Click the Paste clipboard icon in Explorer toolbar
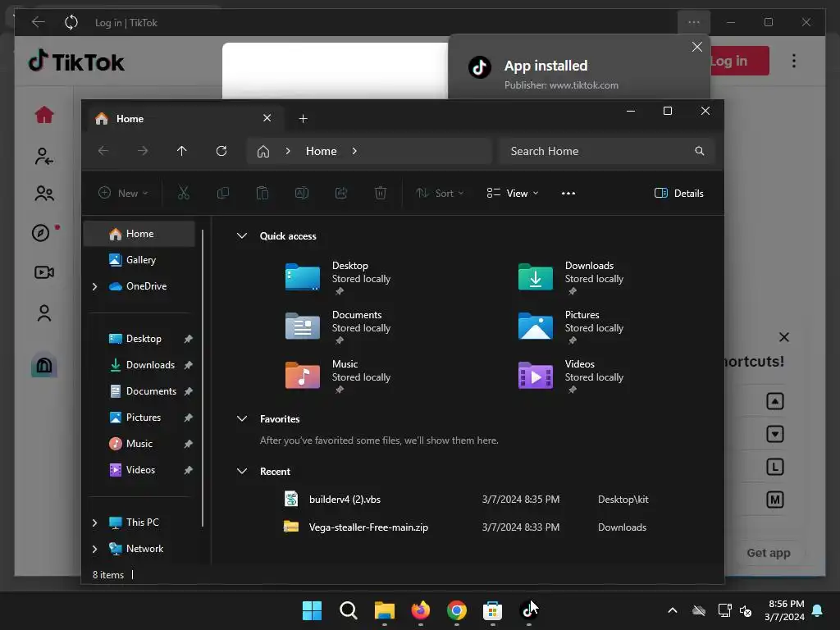The image size is (840, 630). click(262, 194)
